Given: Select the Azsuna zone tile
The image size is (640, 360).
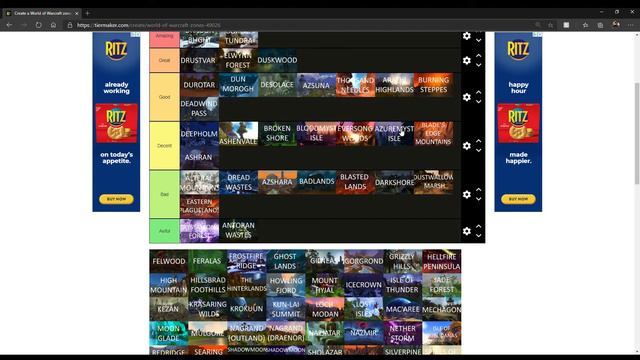Looking at the screenshot, I should click(316, 85).
